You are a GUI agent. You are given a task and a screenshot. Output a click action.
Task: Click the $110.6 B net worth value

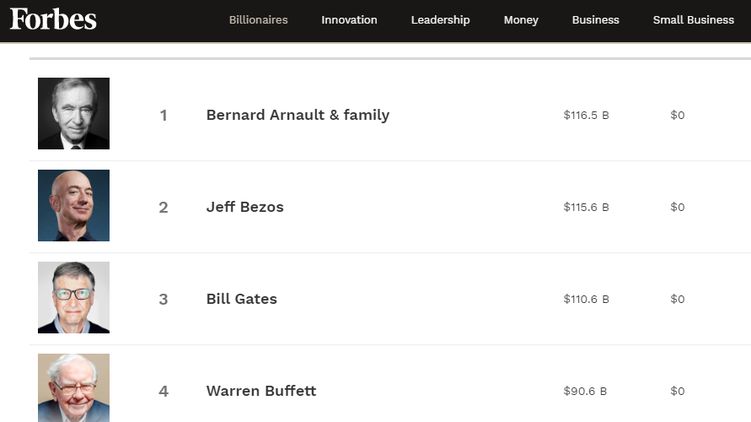[586, 299]
